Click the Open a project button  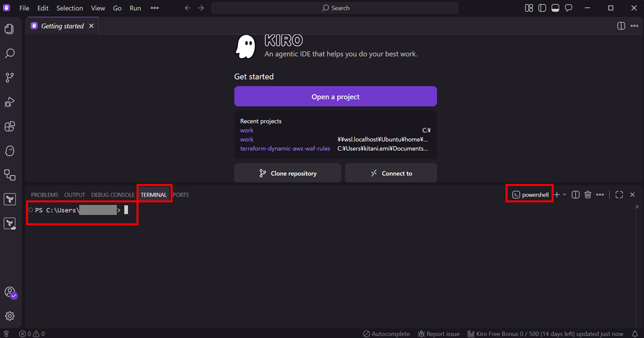(x=336, y=96)
